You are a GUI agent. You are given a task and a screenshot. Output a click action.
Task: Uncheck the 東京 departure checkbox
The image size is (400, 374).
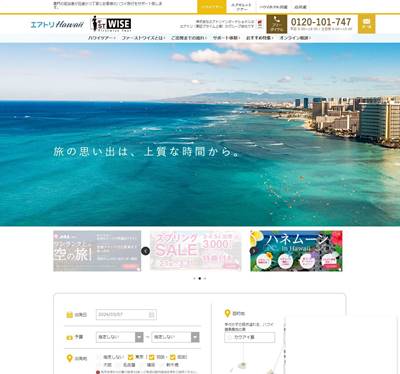click(131, 357)
